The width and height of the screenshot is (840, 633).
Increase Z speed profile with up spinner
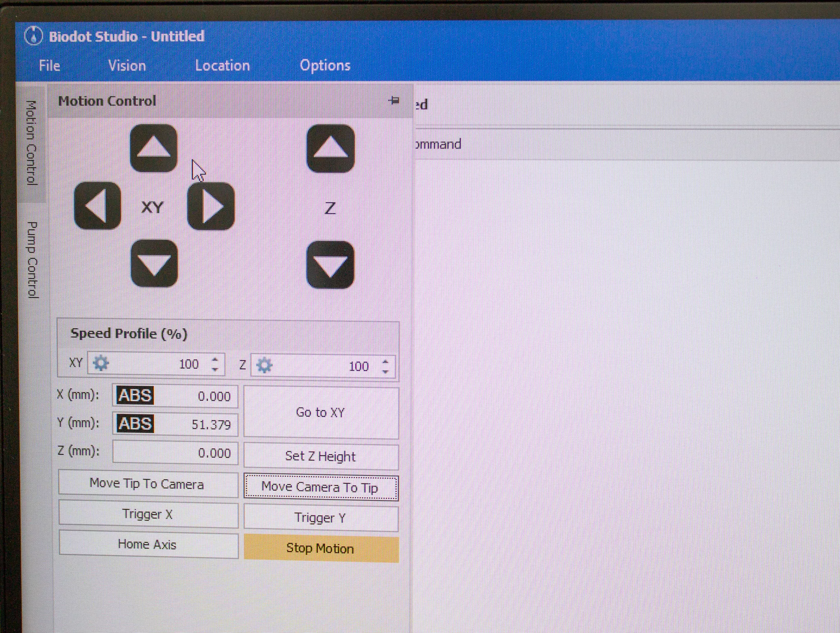(x=385, y=362)
